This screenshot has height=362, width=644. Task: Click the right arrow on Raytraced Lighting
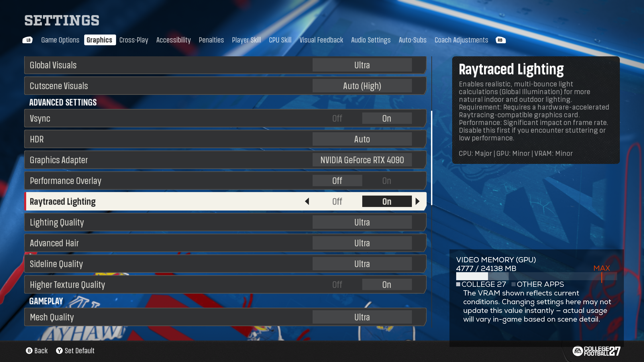click(x=417, y=201)
